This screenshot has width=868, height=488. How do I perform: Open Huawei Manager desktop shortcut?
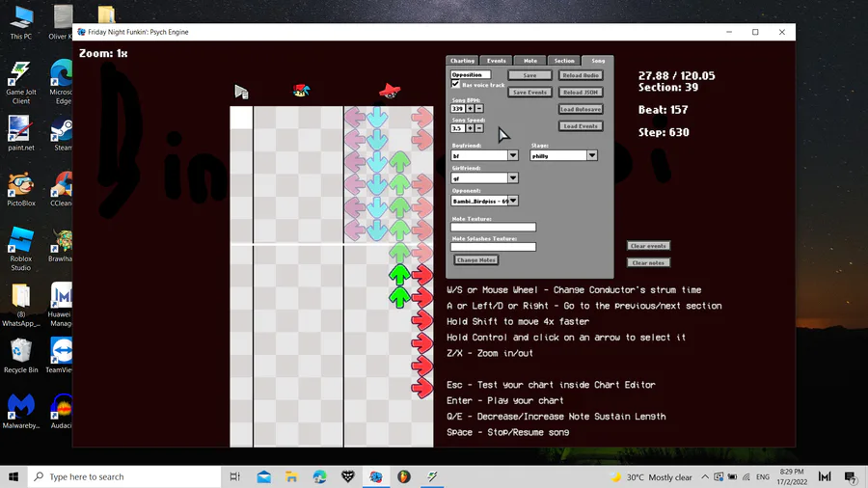pyautogui.click(x=61, y=305)
